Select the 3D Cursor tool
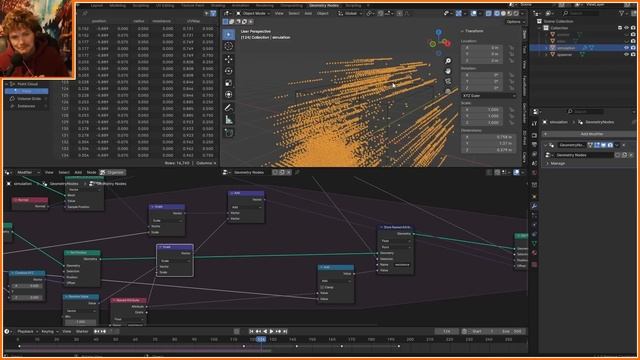 tap(229, 46)
